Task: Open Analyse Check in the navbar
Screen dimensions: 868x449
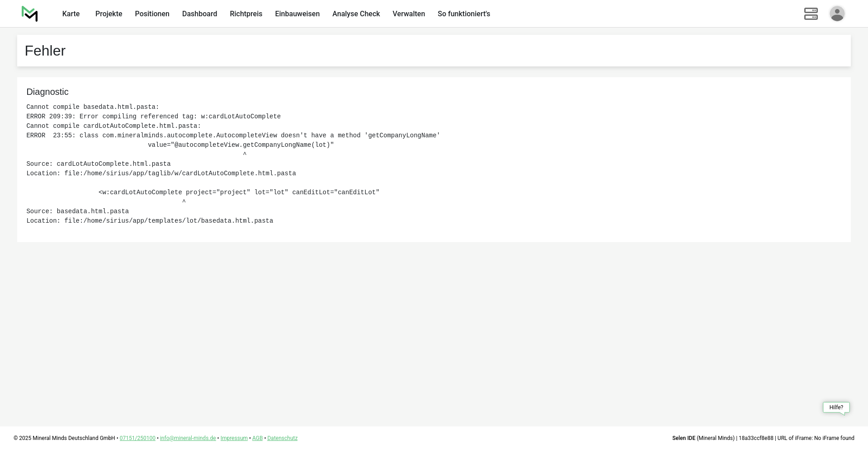Action: pos(356,14)
